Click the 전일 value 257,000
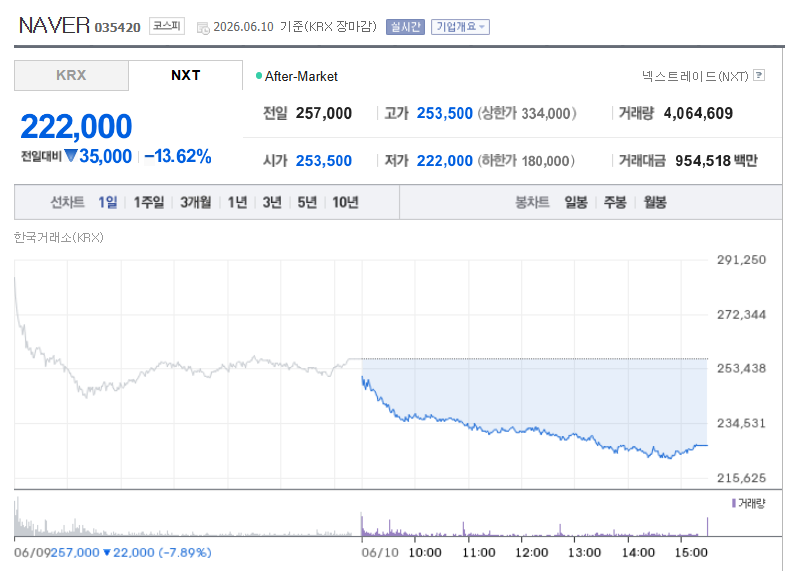The width and height of the screenshot is (785, 571). click(323, 114)
